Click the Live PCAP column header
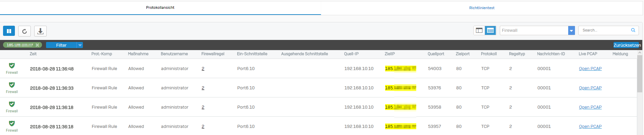The height and width of the screenshot is (135, 644). [x=588, y=54]
